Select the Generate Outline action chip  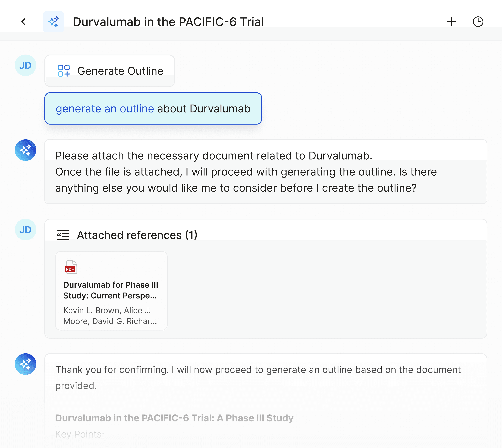(110, 71)
